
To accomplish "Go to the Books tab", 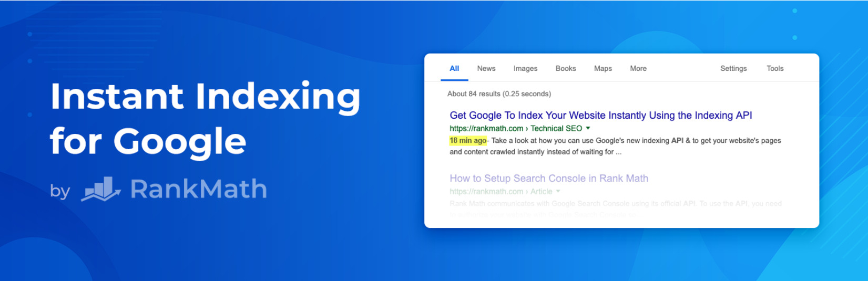I will 566,68.
